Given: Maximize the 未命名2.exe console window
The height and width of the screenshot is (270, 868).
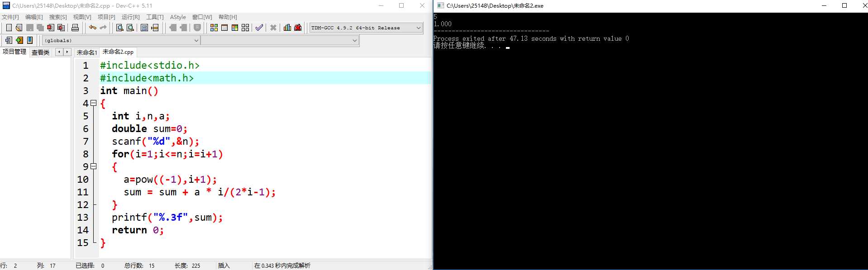Looking at the screenshot, I should pyautogui.click(x=844, y=5).
